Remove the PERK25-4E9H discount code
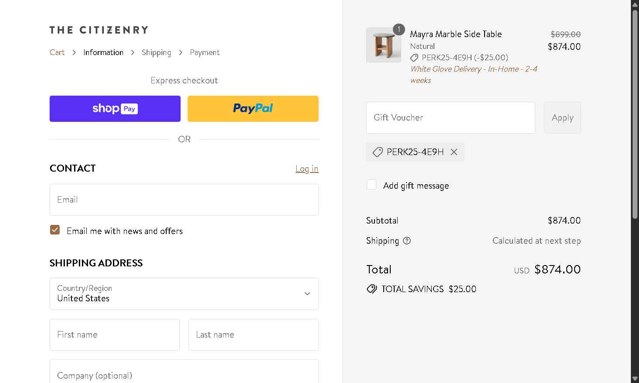Image resolution: width=639 pixels, height=383 pixels. [x=454, y=152]
